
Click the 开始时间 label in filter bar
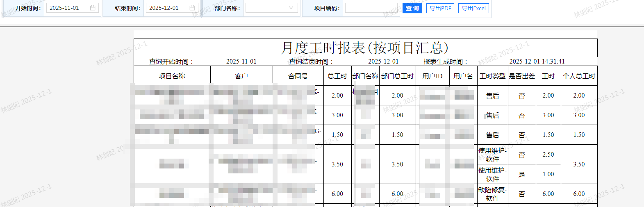[x=28, y=8]
